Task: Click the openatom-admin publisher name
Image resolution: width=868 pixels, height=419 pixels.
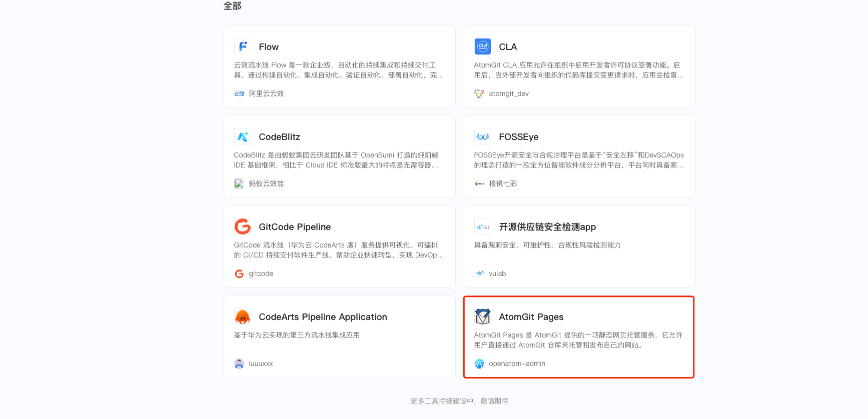Action: tap(517, 363)
